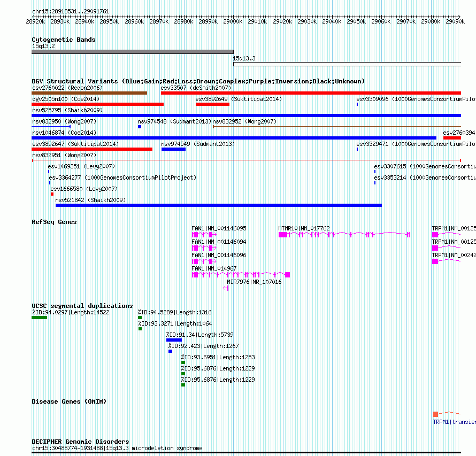The image size is (476, 456).
Task: Click the 15q13.3 cytogenetic band bar
Action: tap(347, 64)
